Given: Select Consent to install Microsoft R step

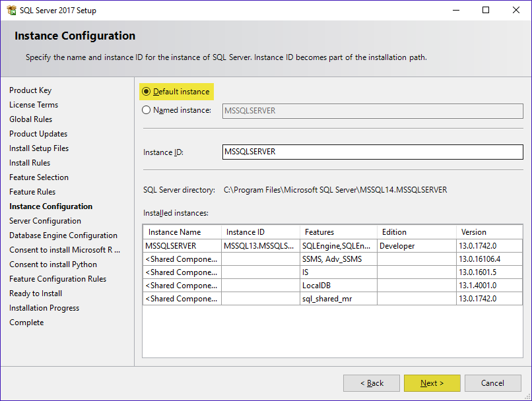Looking at the screenshot, I should click(65, 250).
